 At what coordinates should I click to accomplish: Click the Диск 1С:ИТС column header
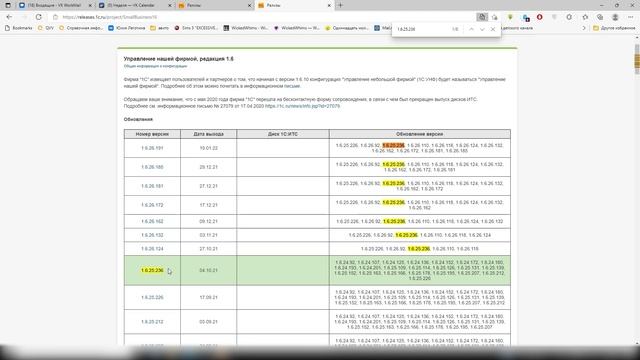coord(283,134)
